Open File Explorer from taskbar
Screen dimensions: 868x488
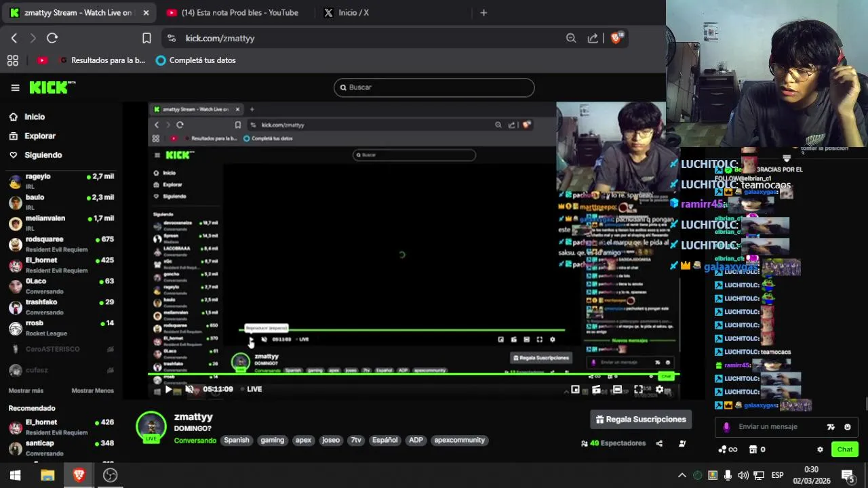[47, 475]
